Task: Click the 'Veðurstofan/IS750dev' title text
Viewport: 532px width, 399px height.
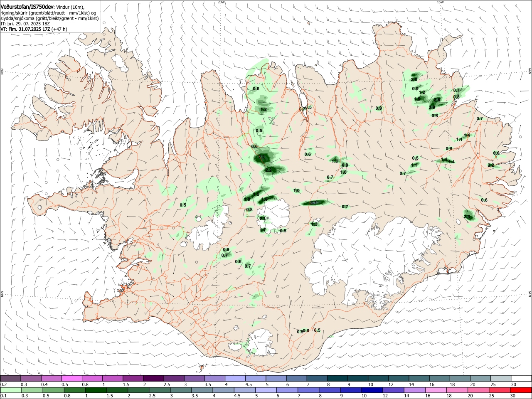Action: coord(27,7)
